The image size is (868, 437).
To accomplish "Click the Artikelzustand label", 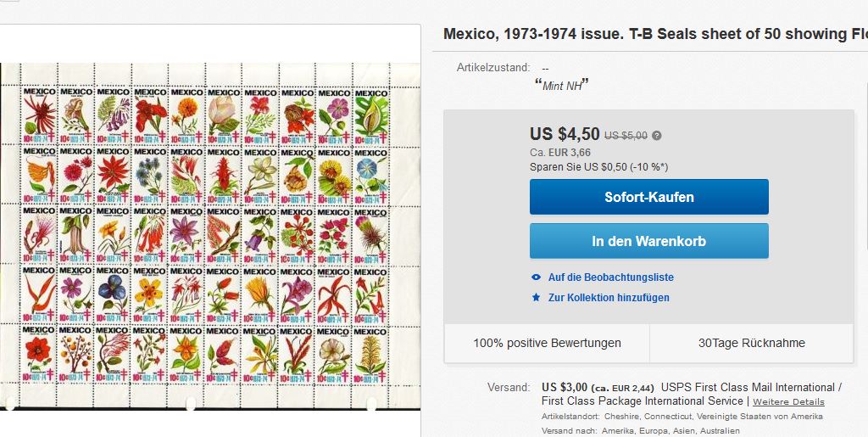I will pos(493,68).
